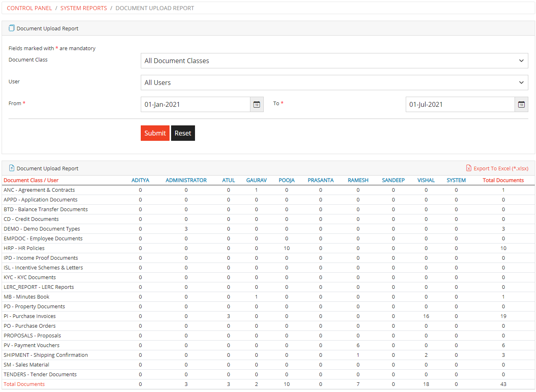
Task: Click the Document Upload Report form header icon
Action: click(x=11, y=28)
